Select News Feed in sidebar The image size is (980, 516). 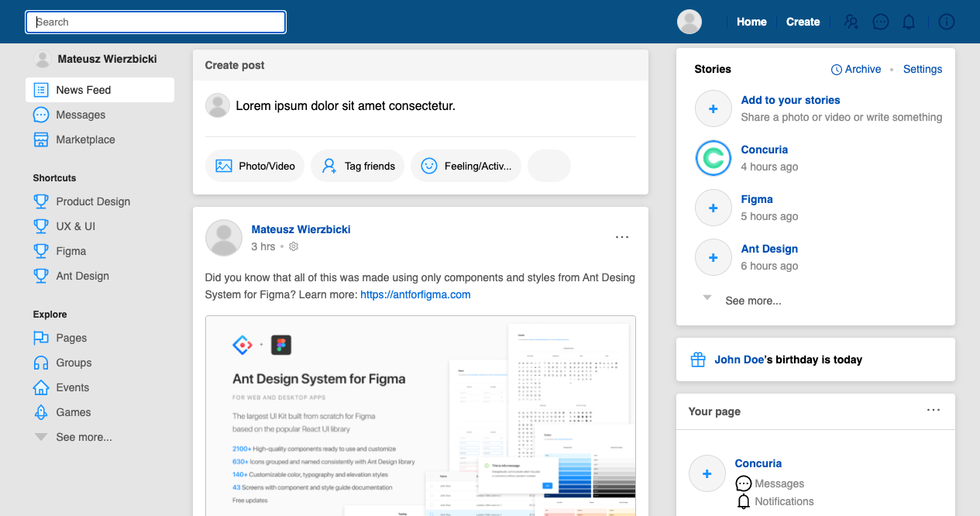[100, 90]
